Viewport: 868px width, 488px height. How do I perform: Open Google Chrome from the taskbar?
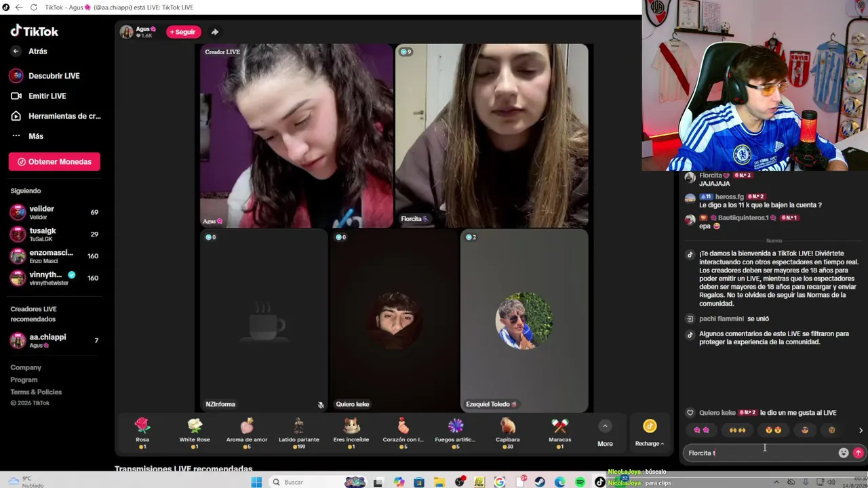coord(500,482)
